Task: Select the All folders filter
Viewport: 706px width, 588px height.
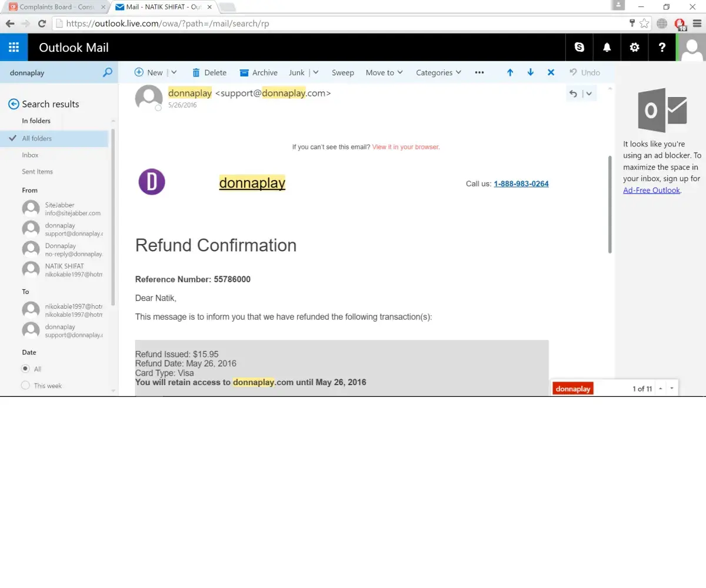Action: point(36,138)
